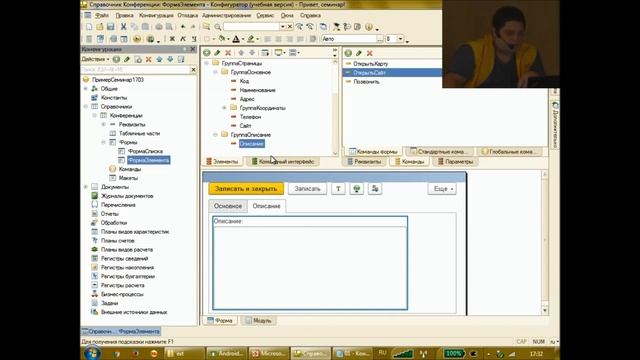
Task: Create a new document from main toolbar
Action: [89, 27]
